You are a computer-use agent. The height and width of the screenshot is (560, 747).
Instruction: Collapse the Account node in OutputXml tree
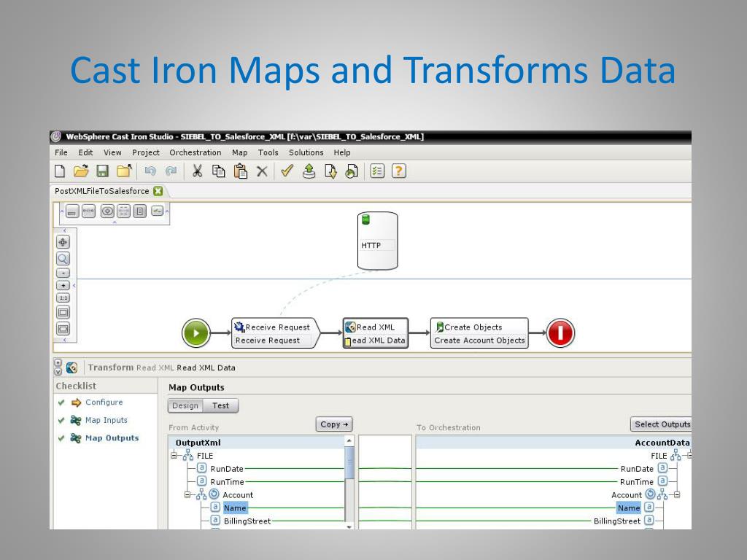pos(187,495)
